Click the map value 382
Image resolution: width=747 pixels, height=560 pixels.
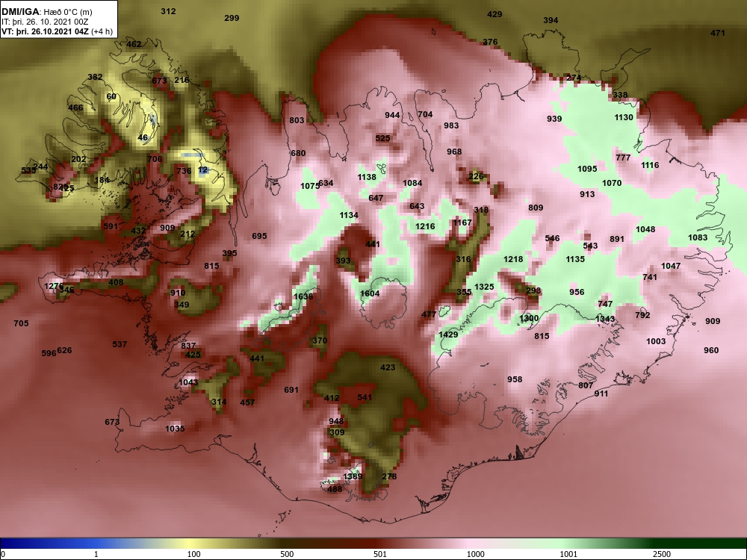click(96, 77)
